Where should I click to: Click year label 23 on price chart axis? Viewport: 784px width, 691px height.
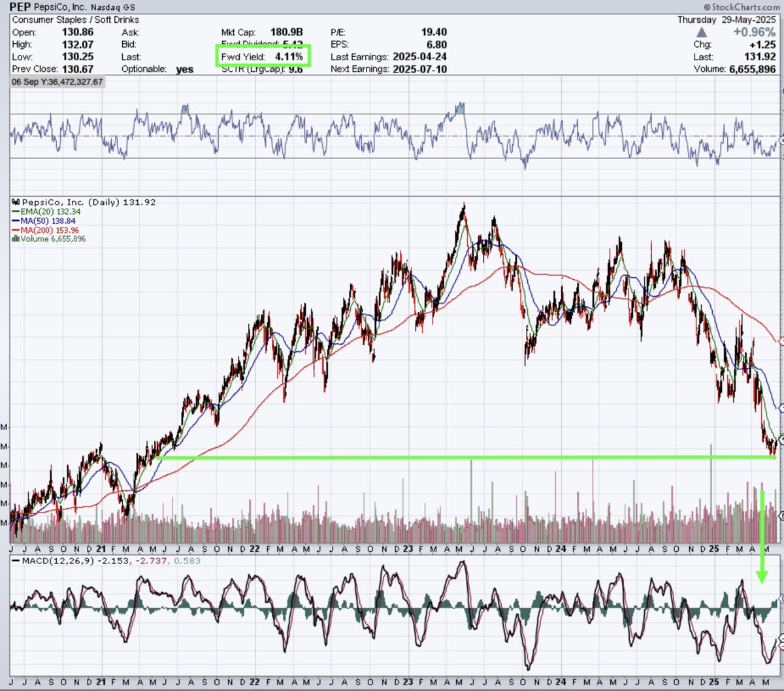tap(407, 549)
